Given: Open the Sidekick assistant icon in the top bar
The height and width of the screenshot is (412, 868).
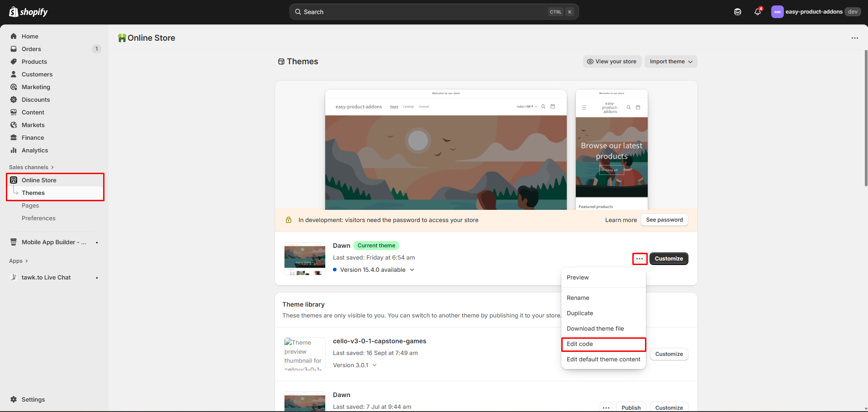Looking at the screenshot, I should point(738,12).
